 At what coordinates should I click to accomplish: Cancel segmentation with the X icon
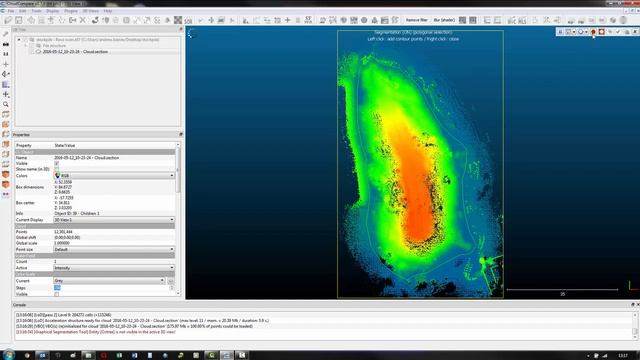point(635,32)
